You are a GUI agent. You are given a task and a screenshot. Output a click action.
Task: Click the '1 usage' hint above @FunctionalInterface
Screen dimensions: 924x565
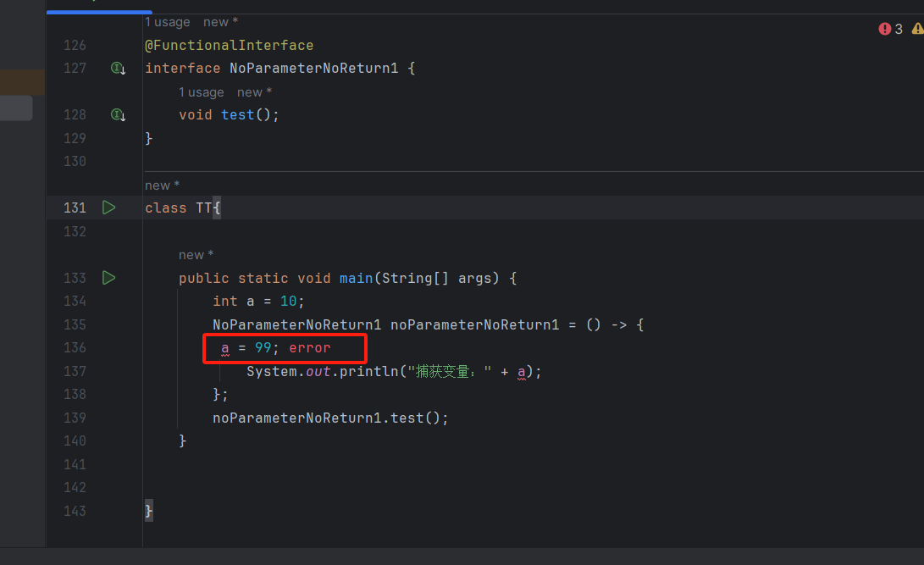coord(168,22)
